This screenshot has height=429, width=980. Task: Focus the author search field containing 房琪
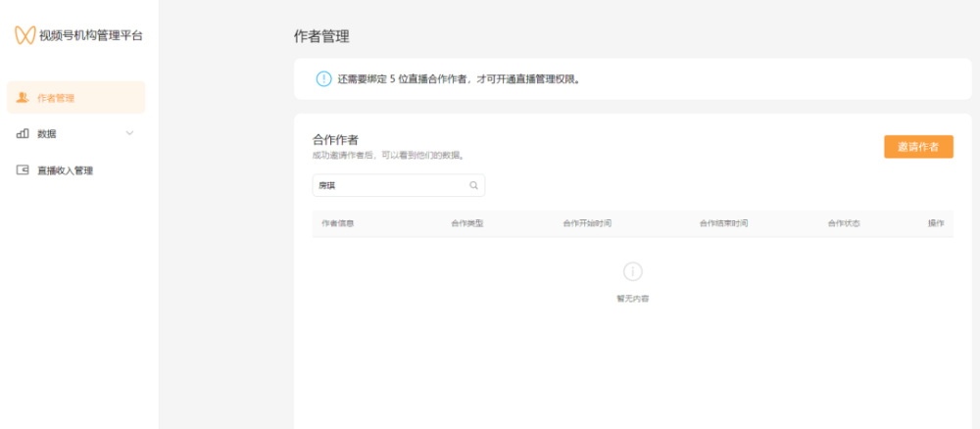(398, 185)
